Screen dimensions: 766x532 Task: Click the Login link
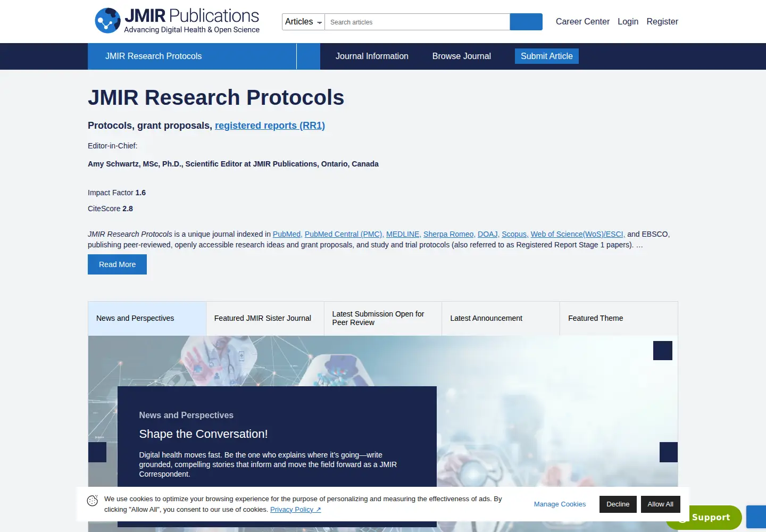[628, 22]
